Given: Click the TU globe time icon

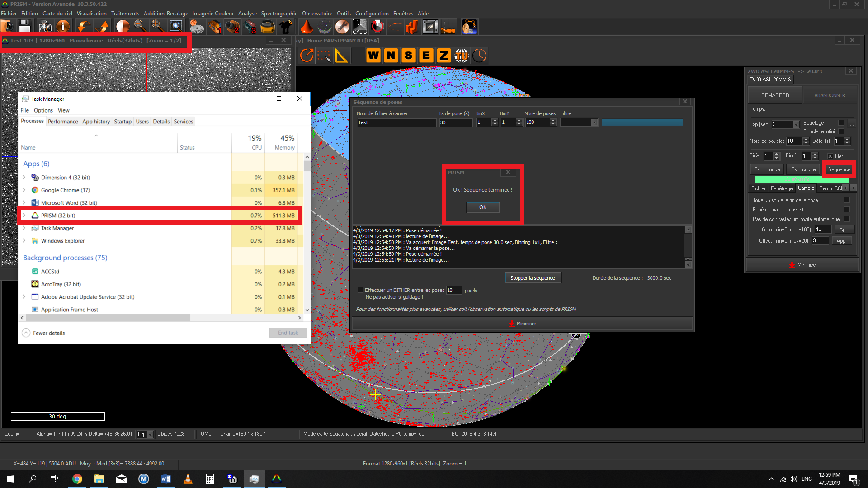Looking at the screenshot, I should coord(462,56).
